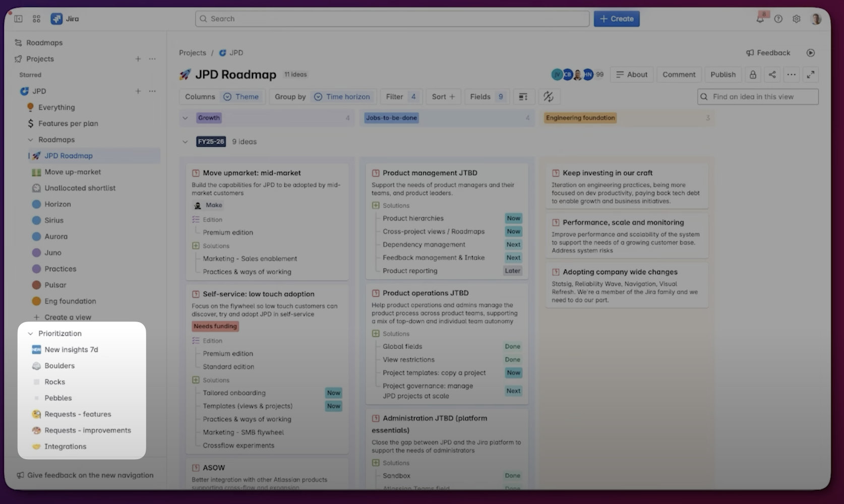Collapse the left sidebar using the panel icon
Viewport: 844px width, 504px height.
[x=18, y=19]
